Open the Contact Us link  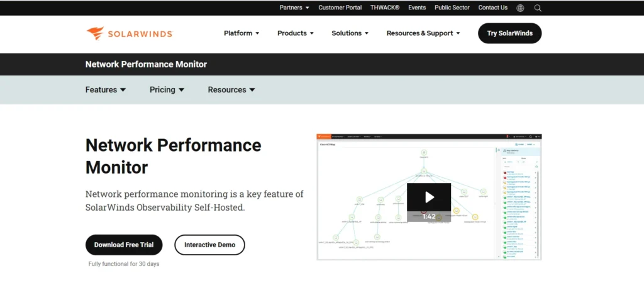[493, 8]
